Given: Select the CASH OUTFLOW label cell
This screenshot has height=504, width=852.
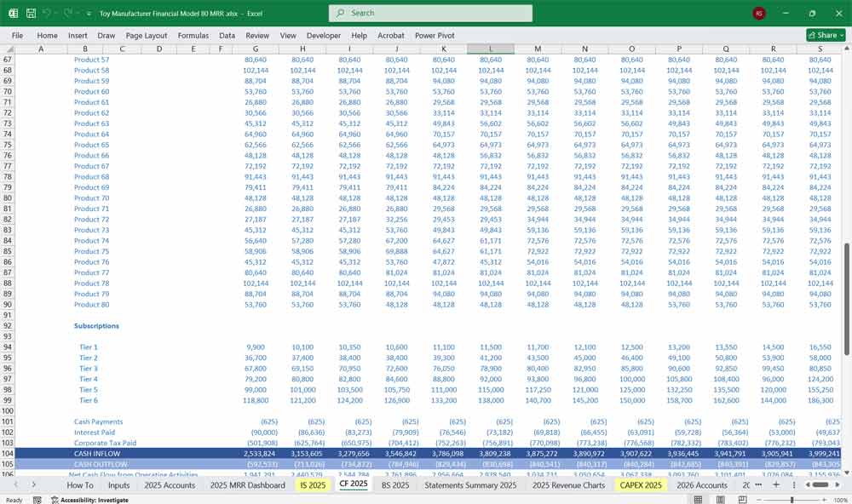Looking at the screenshot, I should coord(101,464).
